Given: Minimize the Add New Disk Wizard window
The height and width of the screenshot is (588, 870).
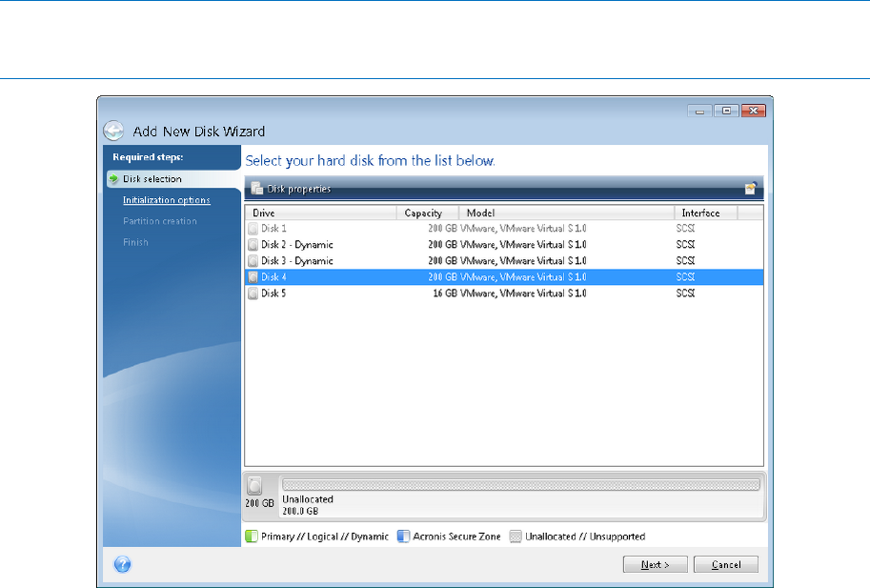Looking at the screenshot, I should [699, 111].
